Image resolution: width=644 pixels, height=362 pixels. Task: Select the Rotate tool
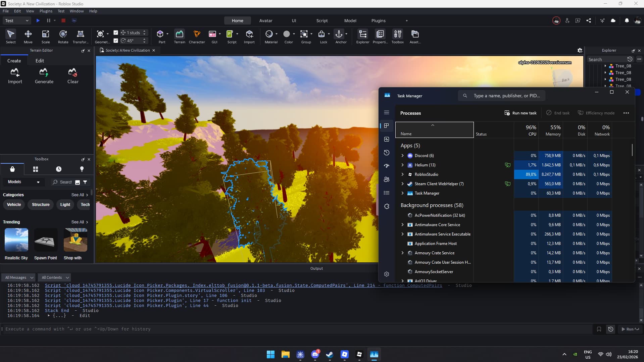coord(63,37)
